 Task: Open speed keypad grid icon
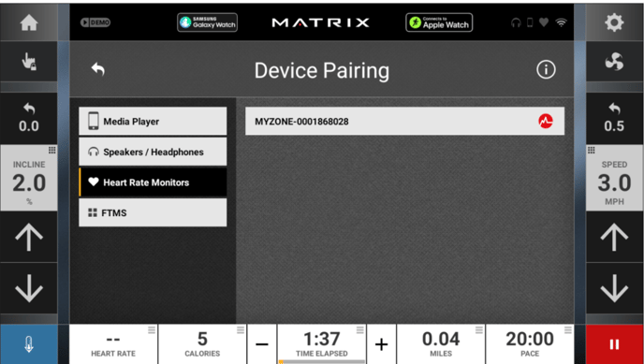[x=591, y=151]
